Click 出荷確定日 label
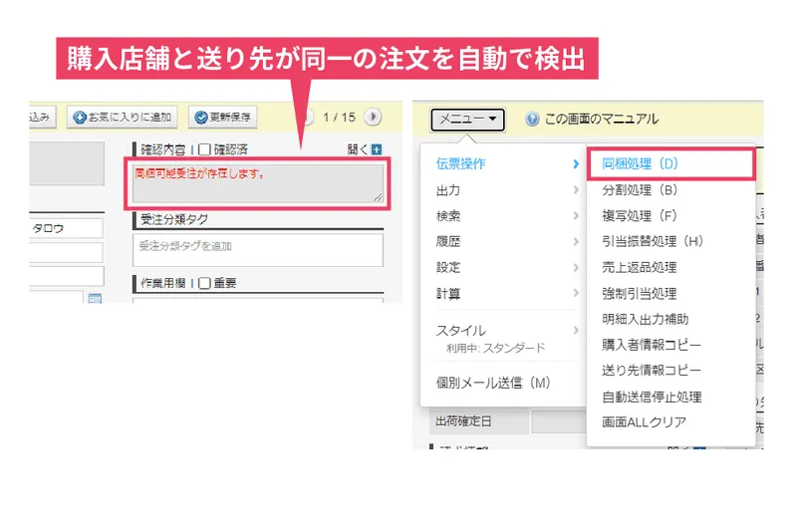The width and height of the screenshot is (797, 532). [x=463, y=421]
